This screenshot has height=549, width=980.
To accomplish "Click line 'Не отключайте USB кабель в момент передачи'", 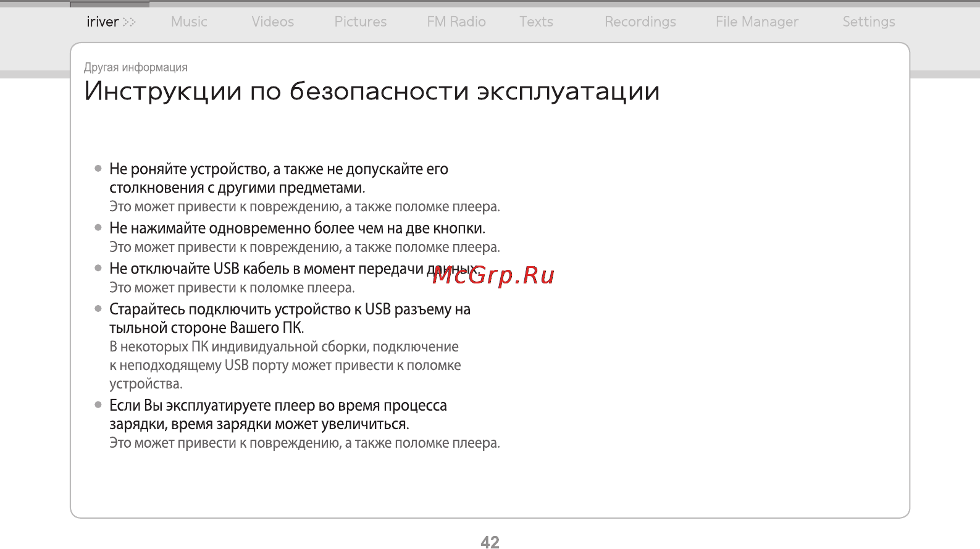I will pyautogui.click(x=266, y=269).
